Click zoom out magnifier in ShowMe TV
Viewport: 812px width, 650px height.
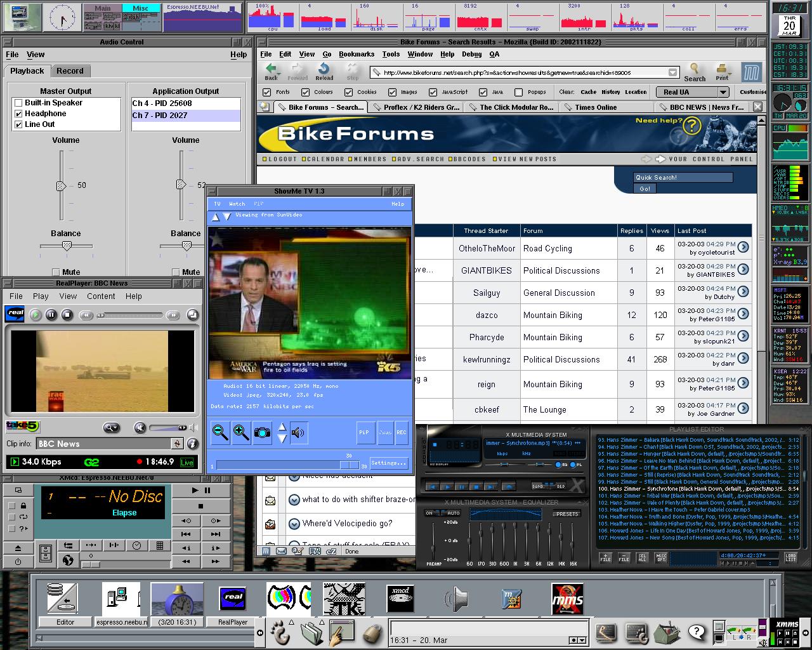click(x=220, y=432)
